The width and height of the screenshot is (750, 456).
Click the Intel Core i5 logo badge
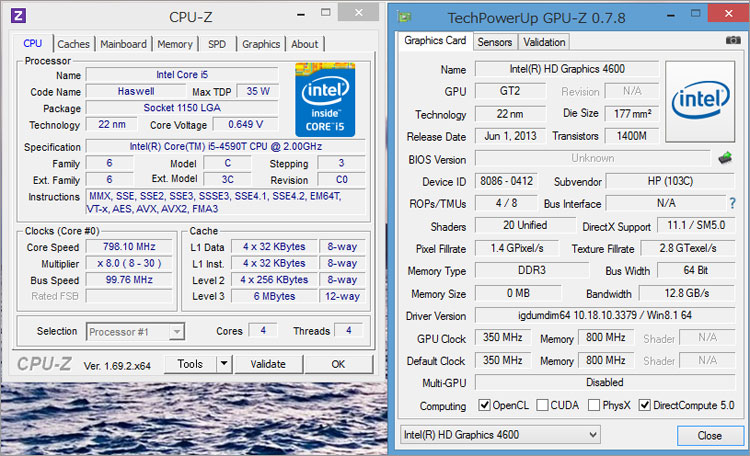point(325,100)
